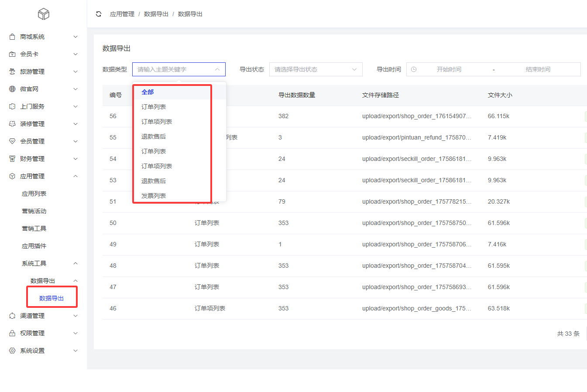The width and height of the screenshot is (587, 392).
Task: Click the 系统设置 gear icon
Action: (12, 351)
